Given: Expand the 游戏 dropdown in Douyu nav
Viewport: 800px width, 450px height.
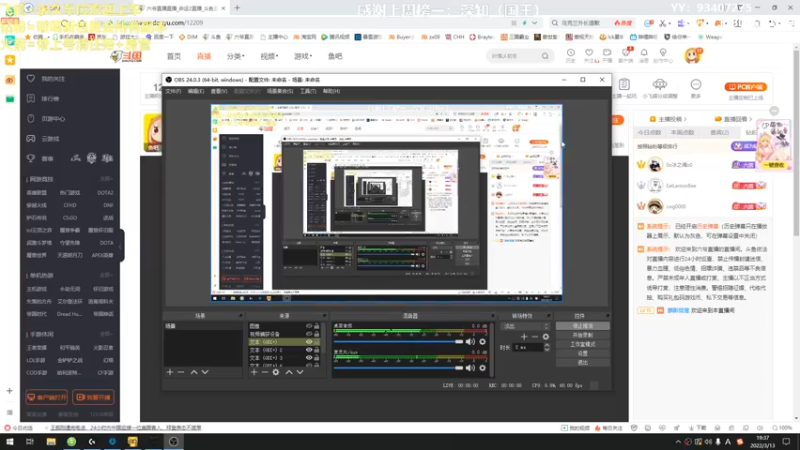Looking at the screenshot, I should 303,56.
